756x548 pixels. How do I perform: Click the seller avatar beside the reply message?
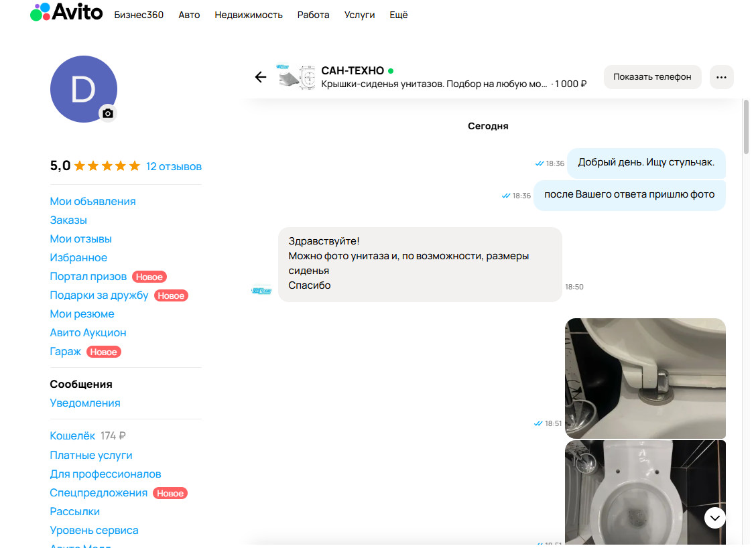(262, 291)
